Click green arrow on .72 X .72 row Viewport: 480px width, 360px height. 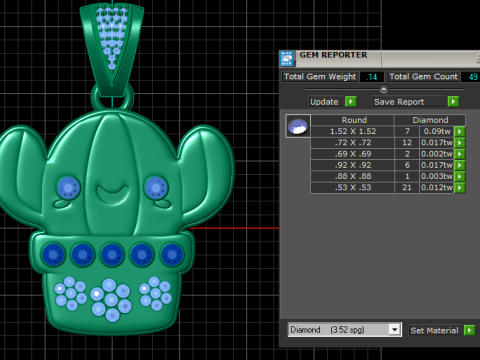coord(460,143)
